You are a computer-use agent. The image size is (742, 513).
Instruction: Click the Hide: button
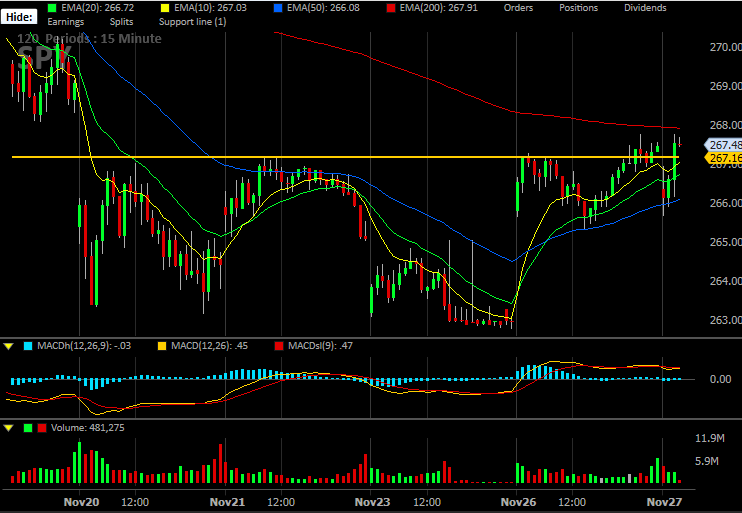click(x=19, y=18)
